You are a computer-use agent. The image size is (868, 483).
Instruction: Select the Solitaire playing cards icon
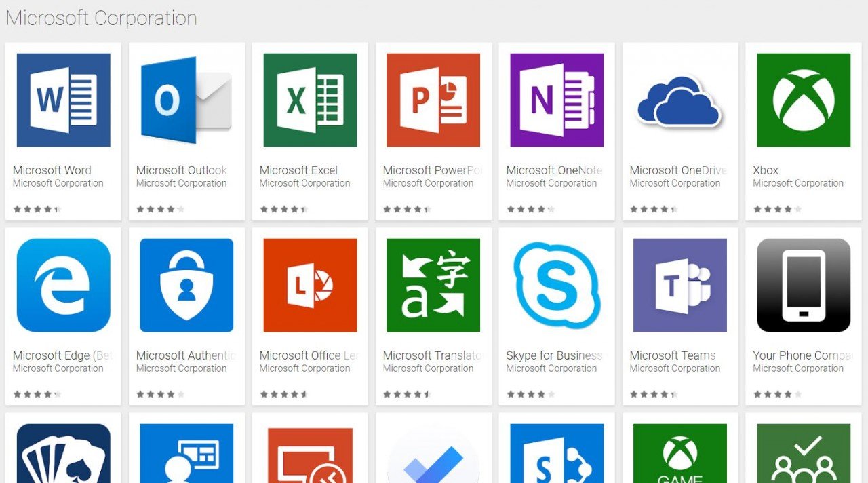[63, 453]
